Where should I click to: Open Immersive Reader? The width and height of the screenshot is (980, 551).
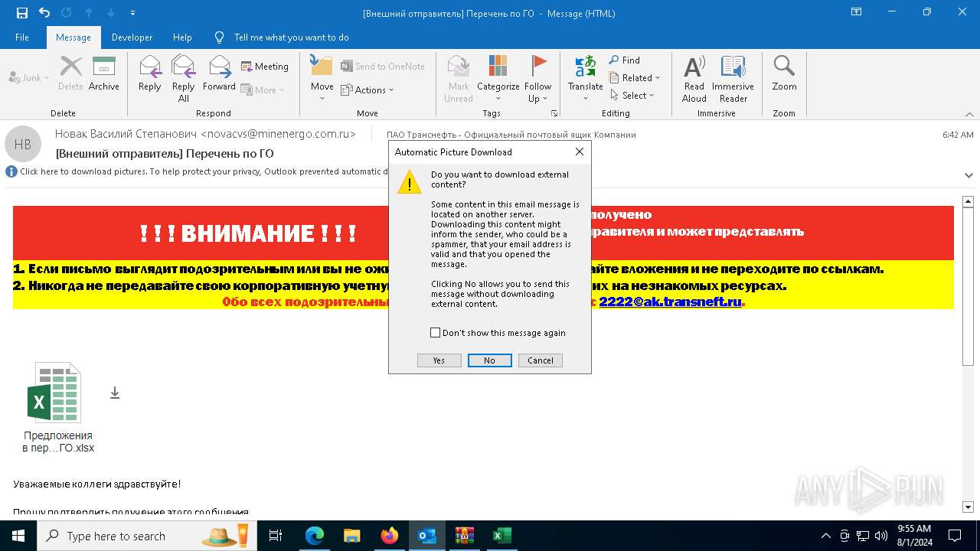click(733, 78)
